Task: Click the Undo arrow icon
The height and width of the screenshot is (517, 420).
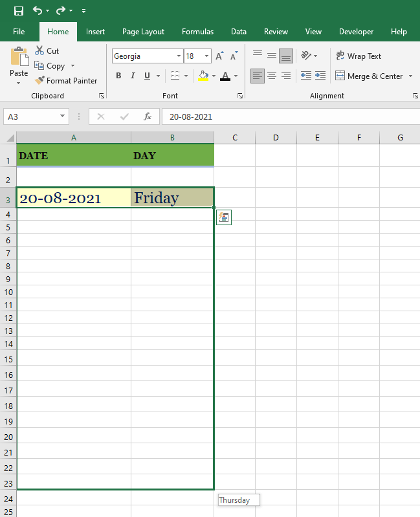Action: tap(38, 11)
